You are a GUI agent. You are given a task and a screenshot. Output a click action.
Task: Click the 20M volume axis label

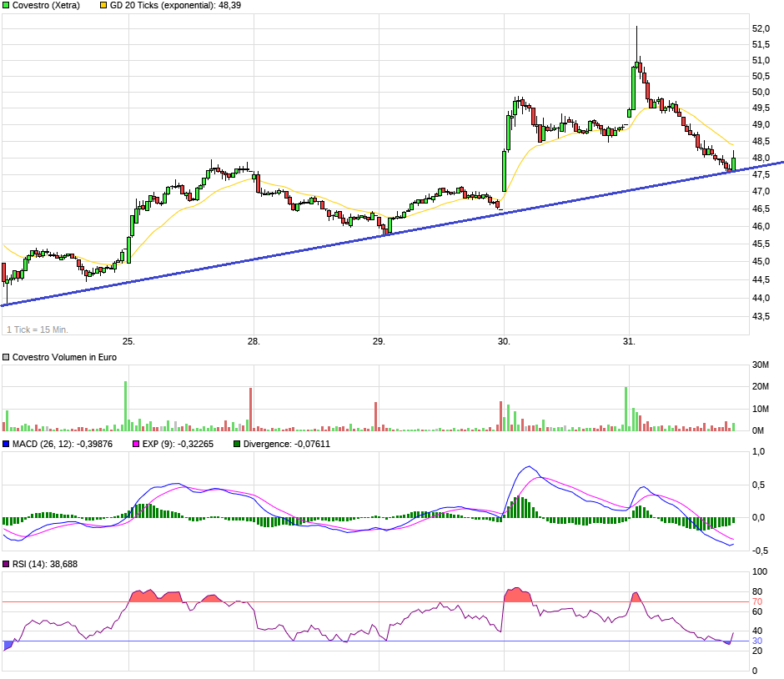click(x=761, y=386)
